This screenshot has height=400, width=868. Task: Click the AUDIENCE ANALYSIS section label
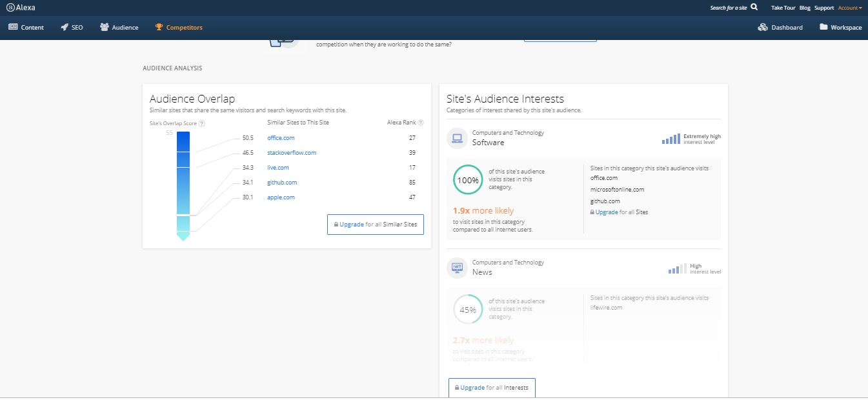click(172, 68)
